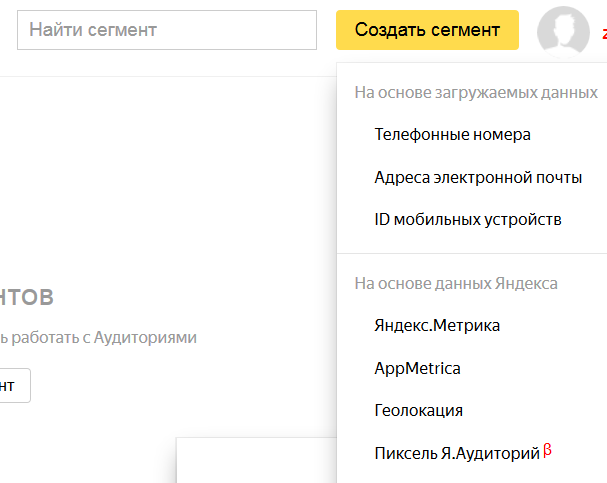This screenshot has height=483, width=607.
Task: Open the user avatar profile icon
Action: point(563,32)
